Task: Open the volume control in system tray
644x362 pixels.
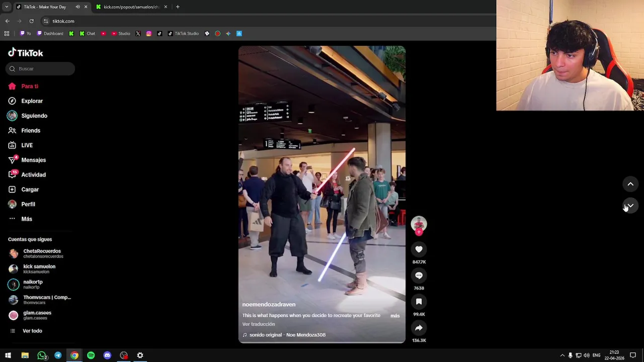Action: click(587, 355)
